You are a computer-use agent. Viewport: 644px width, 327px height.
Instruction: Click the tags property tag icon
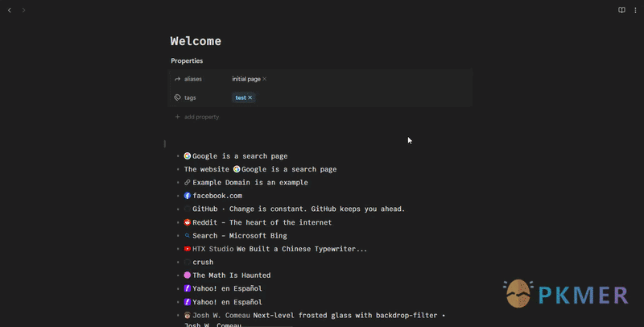click(177, 97)
